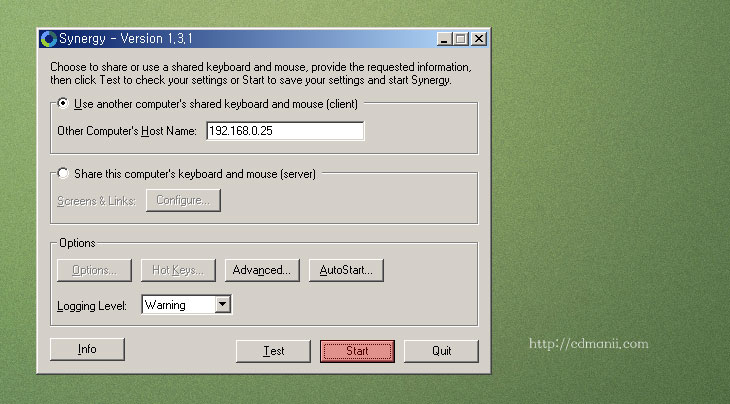
Task: Click the 'Other Computer's Host Name' label
Action: tap(127, 131)
